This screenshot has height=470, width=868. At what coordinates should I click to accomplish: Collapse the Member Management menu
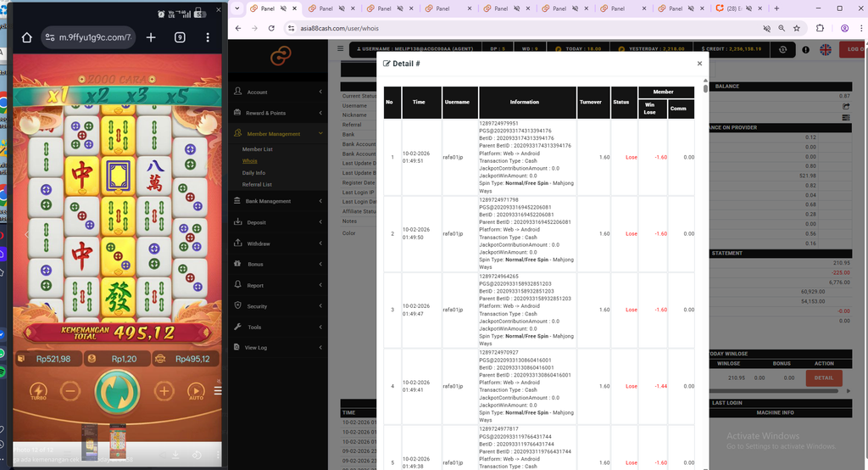point(278,133)
